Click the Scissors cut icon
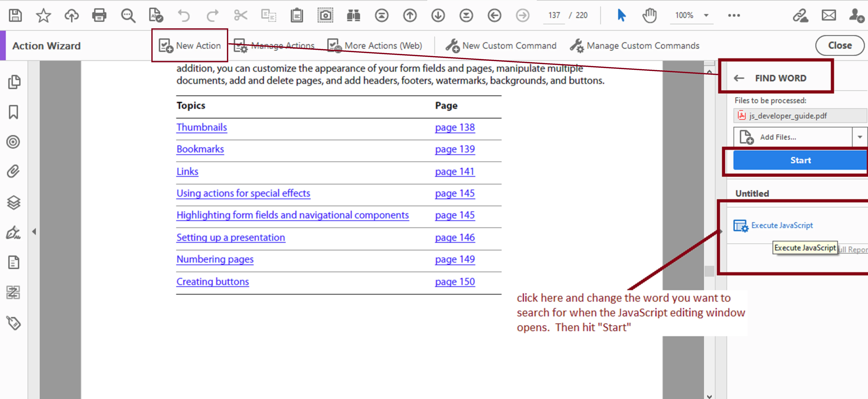Viewport: 868px width, 399px height. point(241,16)
